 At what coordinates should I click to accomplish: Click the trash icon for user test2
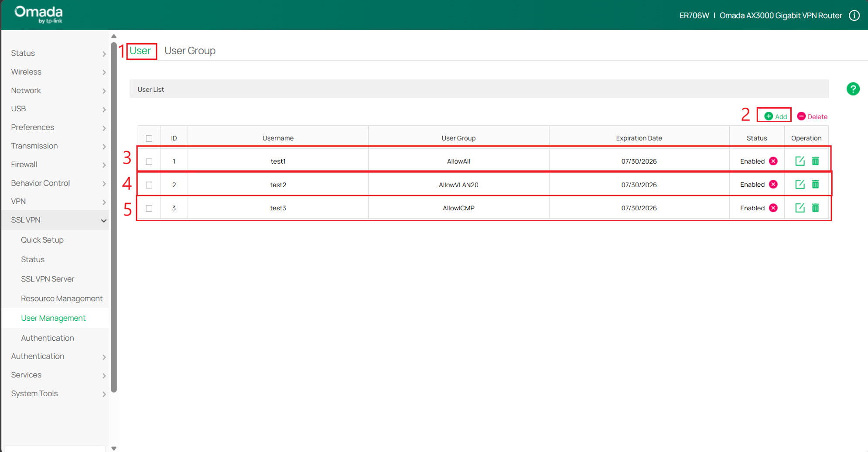pyautogui.click(x=815, y=185)
